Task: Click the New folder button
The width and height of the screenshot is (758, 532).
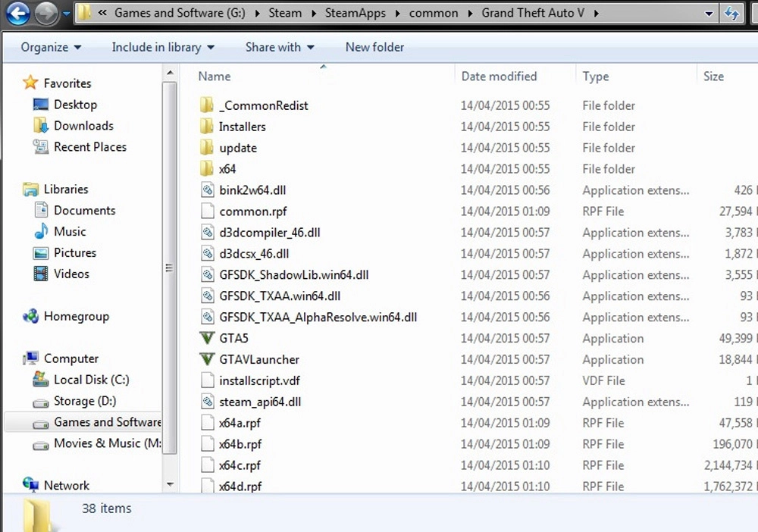Action: pyautogui.click(x=374, y=47)
